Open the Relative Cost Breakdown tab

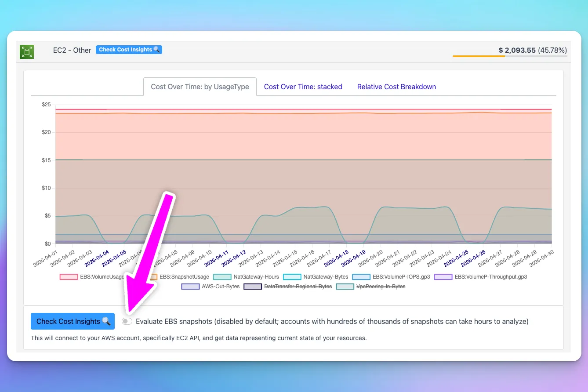click(396, 87)
